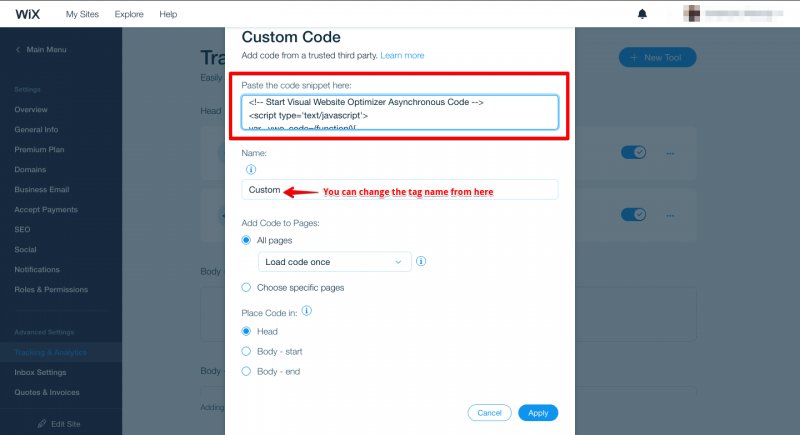Select Body - start placement option

pos(246,351)
